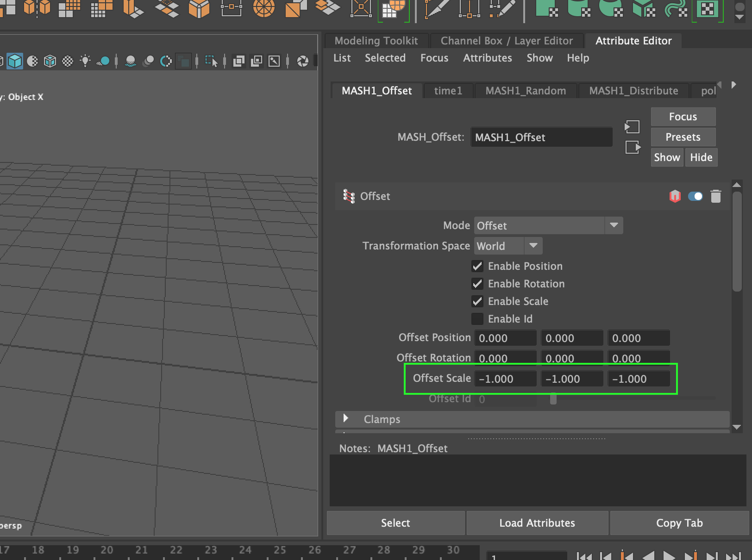Click the Load Attributes button
The image size is (752, 560).
pyautogui.click(x=537, y=523)
